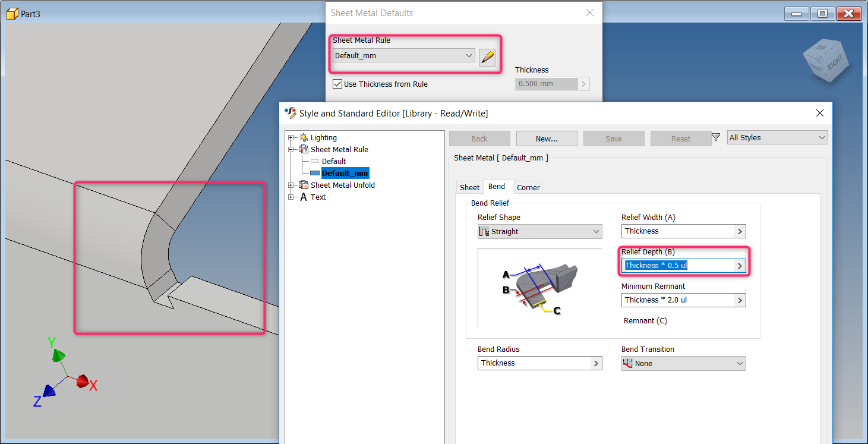Select the Text tree label
868x444 pixels.
pyautogui.click(x=318, y=197)
